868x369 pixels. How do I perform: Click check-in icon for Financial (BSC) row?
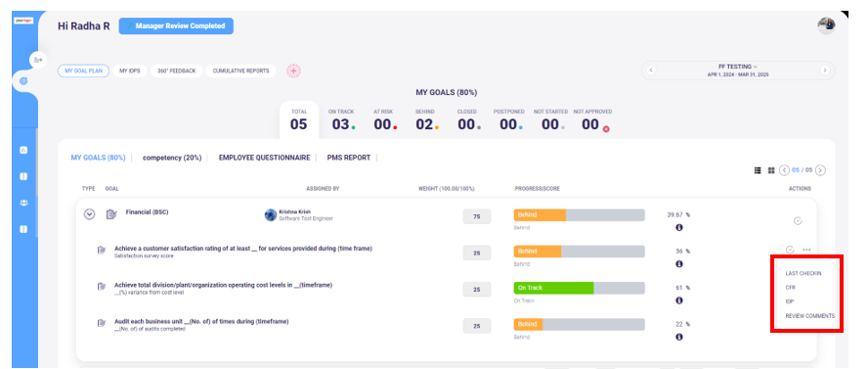point(798,221)
